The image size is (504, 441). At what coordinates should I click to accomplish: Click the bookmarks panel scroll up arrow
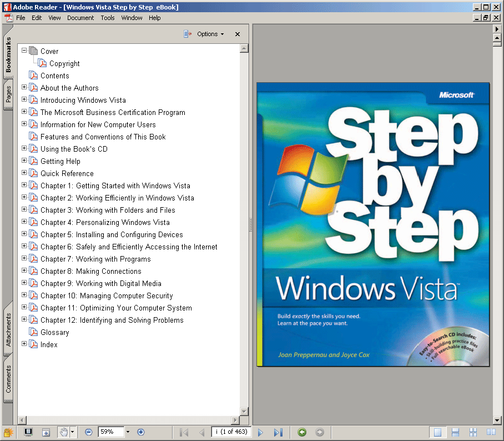point(244,48)
